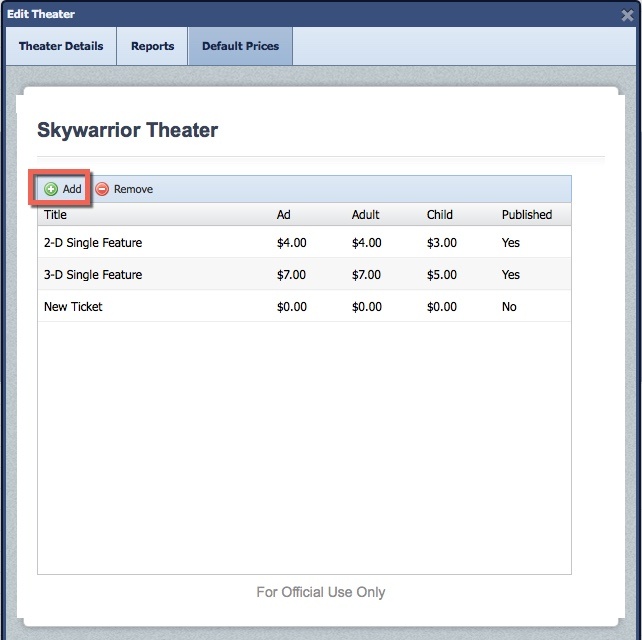642x640 pixels.
Task: Click the Adult column header
Action: (366, 214)
